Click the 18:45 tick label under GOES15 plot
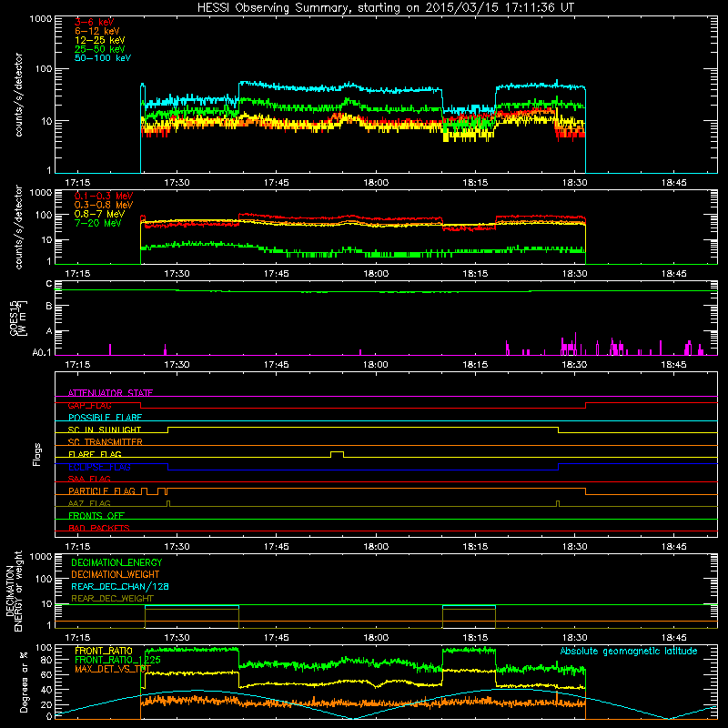728x728 pixels. coord(673,365)
